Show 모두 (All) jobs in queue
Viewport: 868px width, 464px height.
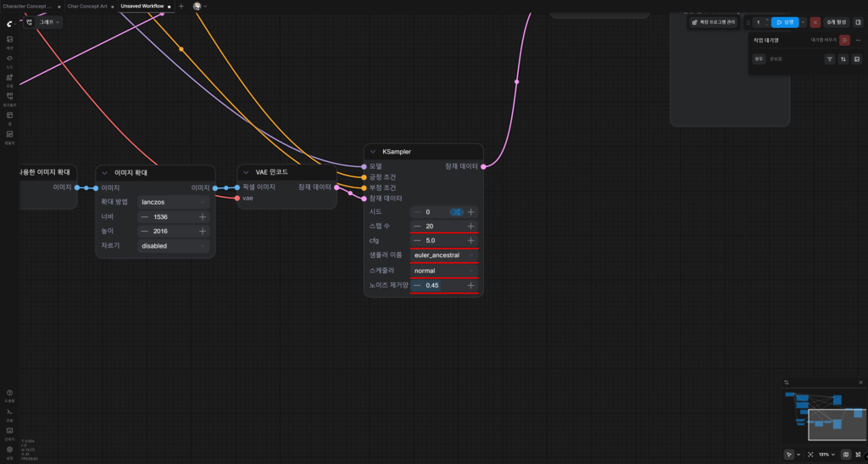click(759, 59)
